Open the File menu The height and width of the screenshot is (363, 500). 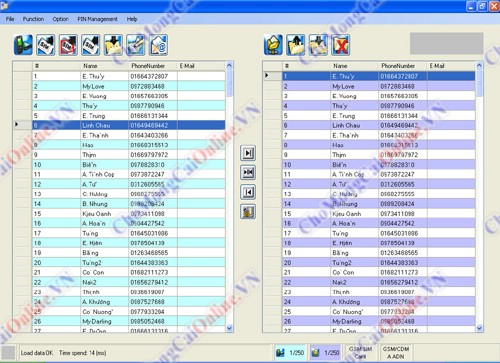point(10,19)
